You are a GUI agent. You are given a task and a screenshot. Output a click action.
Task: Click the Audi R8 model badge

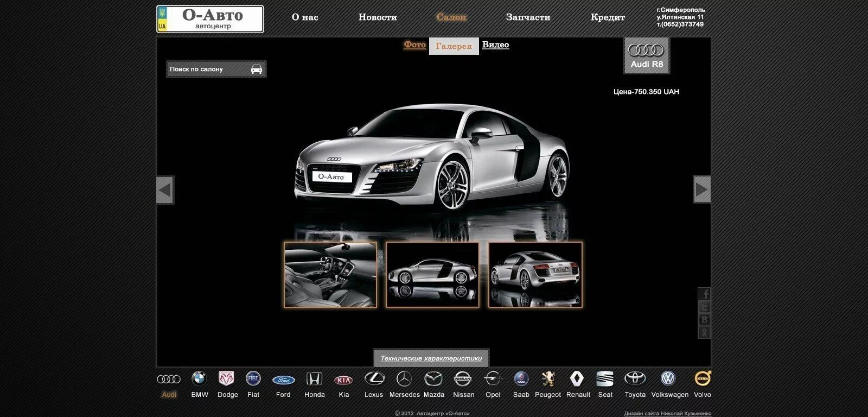click(x=647, y=55)
